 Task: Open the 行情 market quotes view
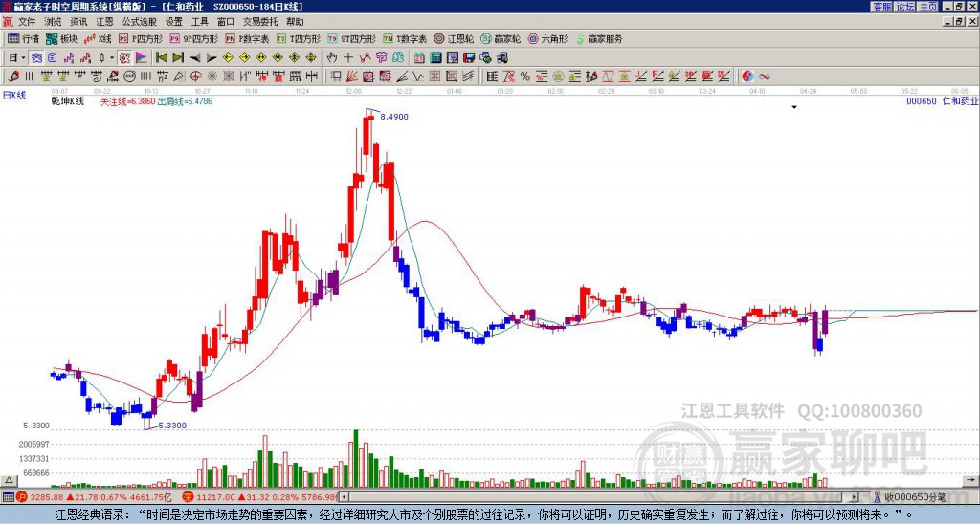(x=23, y=39)
